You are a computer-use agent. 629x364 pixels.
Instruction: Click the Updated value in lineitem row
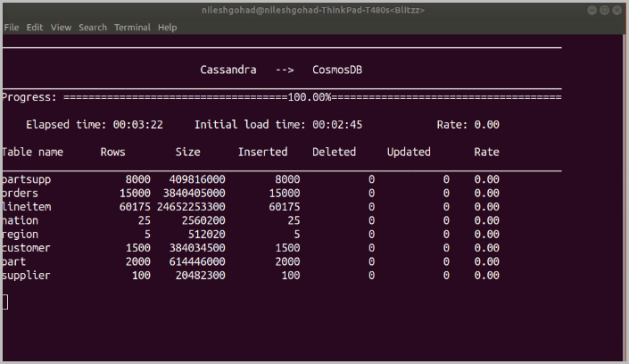tap(446, 207)
